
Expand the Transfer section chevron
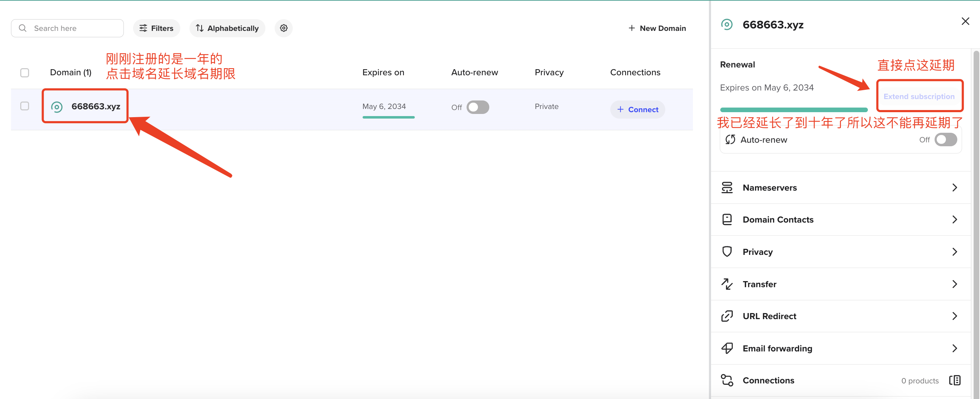(x=954, y=284)
